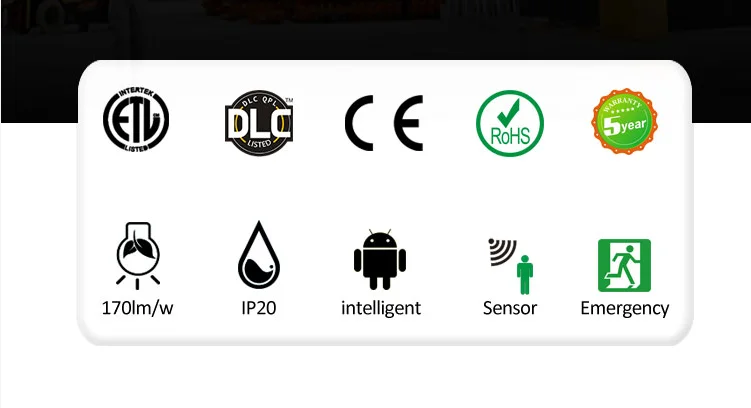Click the intelligent label text
The height and width of the screenshot is (408, 751).
click(381, 308)
